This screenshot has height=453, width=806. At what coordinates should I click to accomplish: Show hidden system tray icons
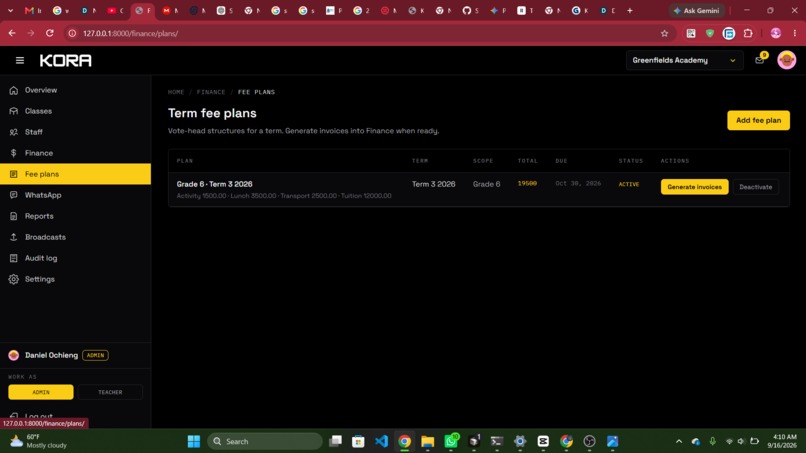[679, 441]
